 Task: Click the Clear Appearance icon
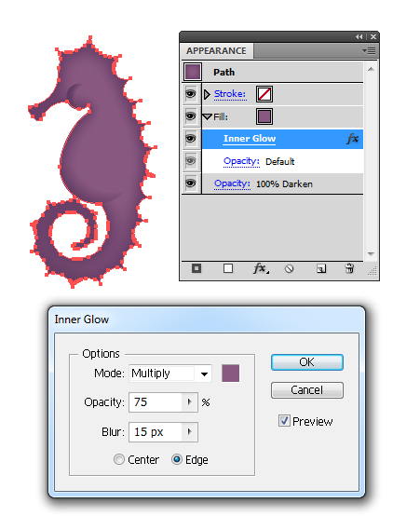point(290,269)
